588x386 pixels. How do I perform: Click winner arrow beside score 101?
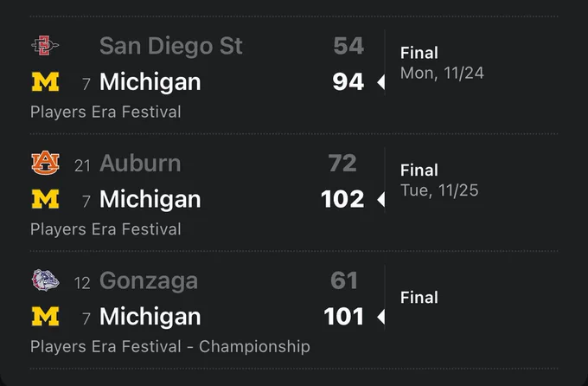[380, 317]
